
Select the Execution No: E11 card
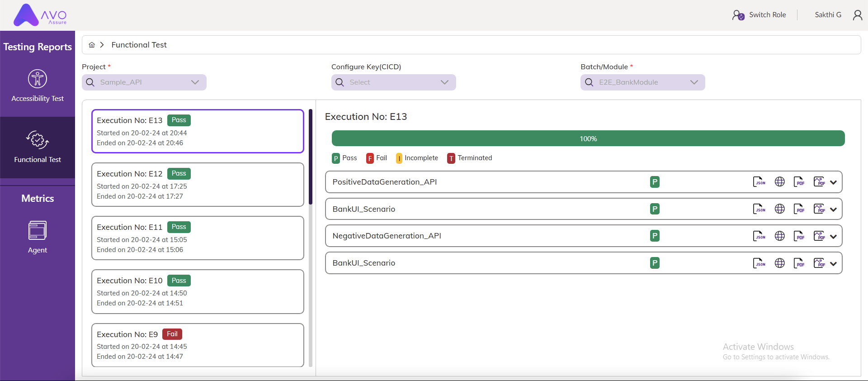[198, 238]
